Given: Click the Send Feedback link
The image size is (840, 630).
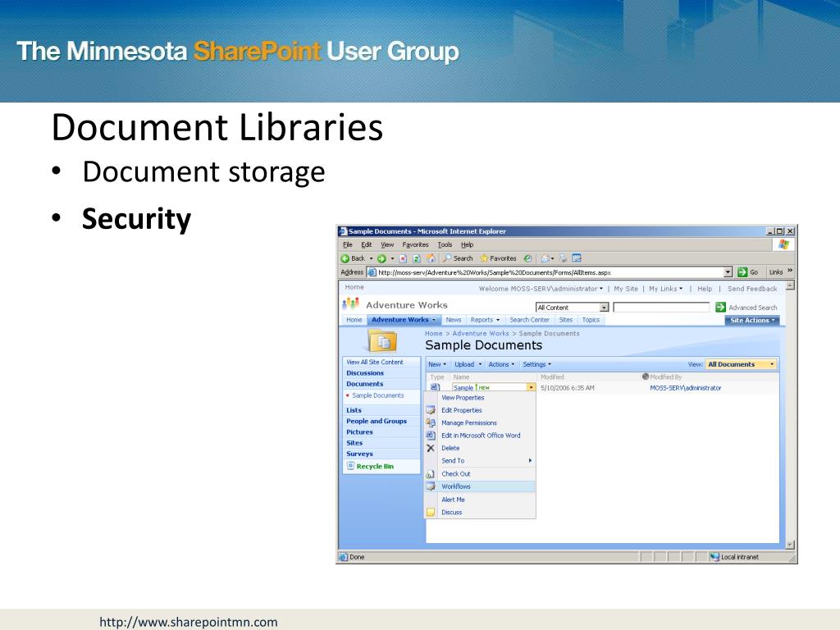Looking at the screenshot, I should pyautogui.click(x=752, y=288).
